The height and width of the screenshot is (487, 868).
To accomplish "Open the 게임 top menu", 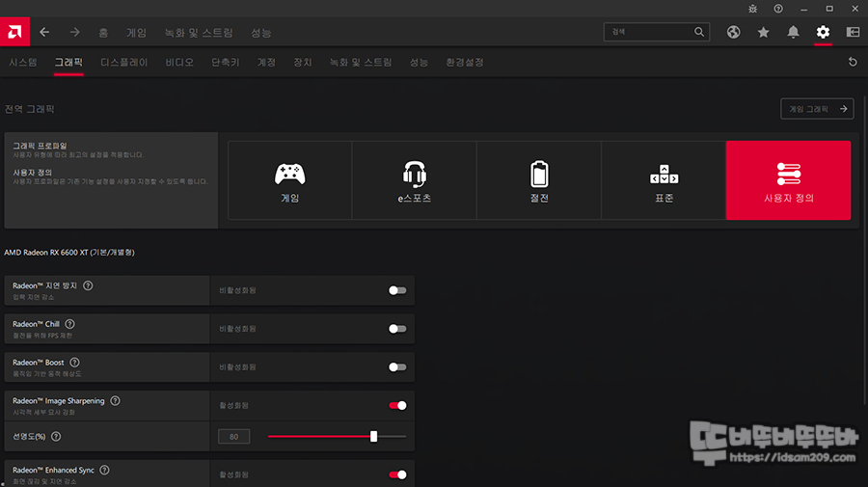I will (136, 33).
